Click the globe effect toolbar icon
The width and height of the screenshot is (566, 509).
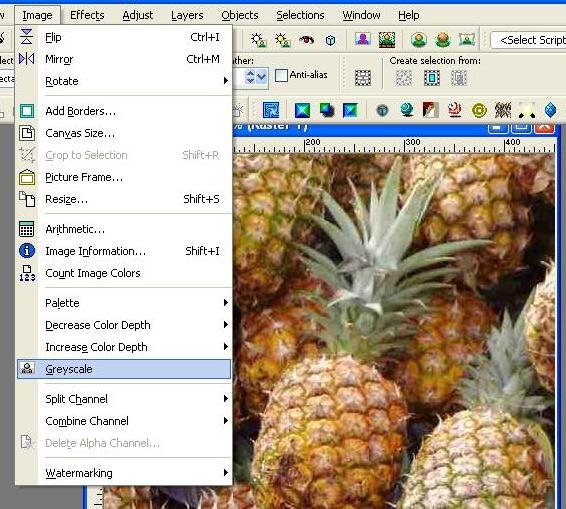click(x=407, y=110)
